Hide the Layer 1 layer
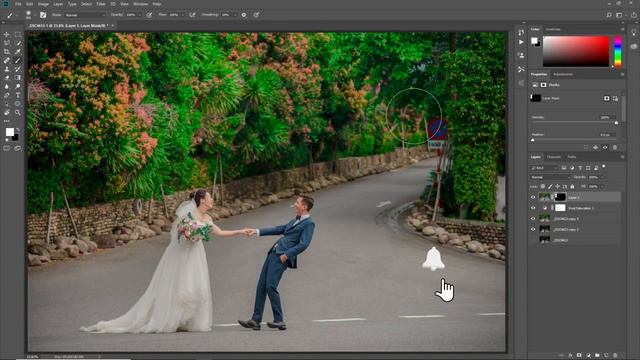The height and width of the screenshot is (360, 640). coord(533,197)
